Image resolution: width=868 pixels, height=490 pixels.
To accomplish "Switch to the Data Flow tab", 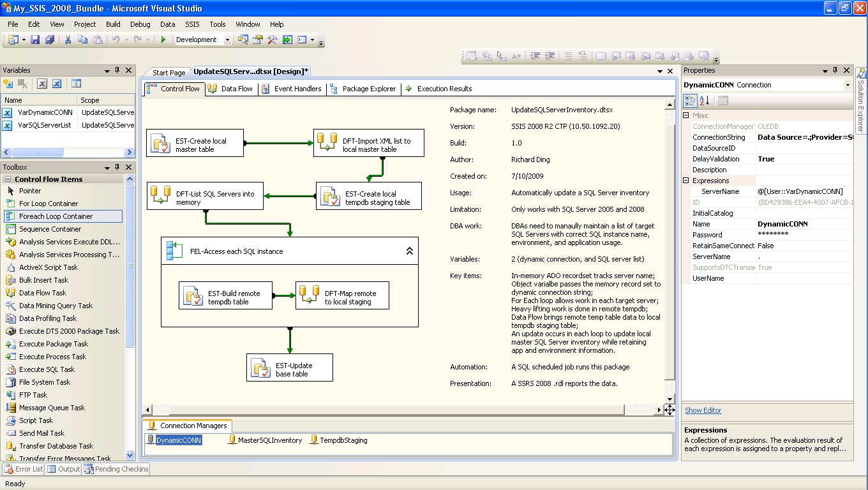I will [230, 89].
